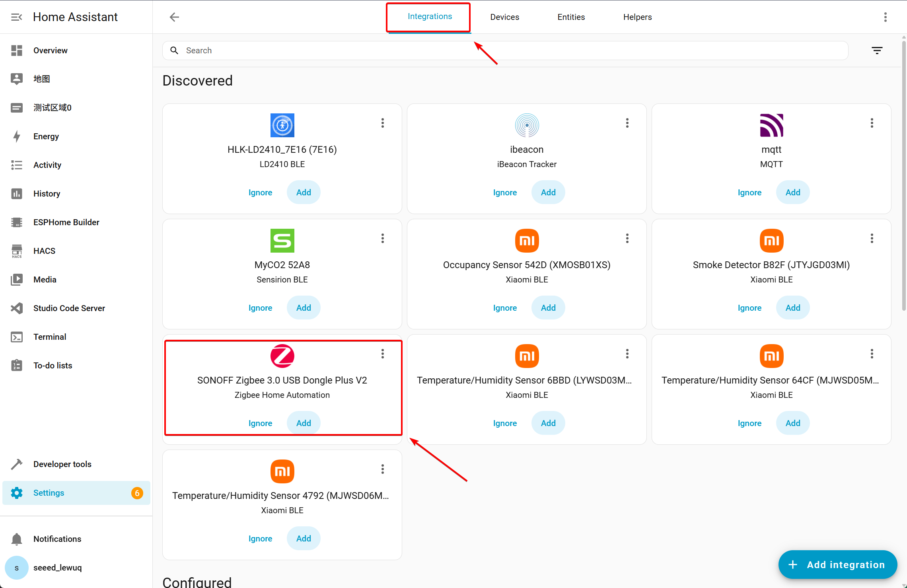The height and width of the screenshot is (588, 907).
Task: Switch to the Devices tab
Action: point(504,17)
